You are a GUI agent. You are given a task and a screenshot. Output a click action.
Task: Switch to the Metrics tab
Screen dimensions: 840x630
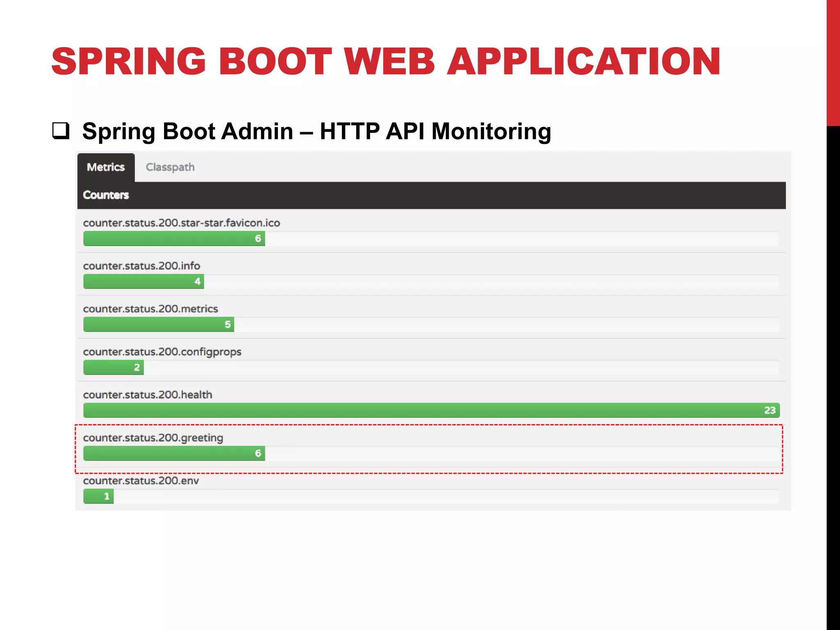(106, 167)
